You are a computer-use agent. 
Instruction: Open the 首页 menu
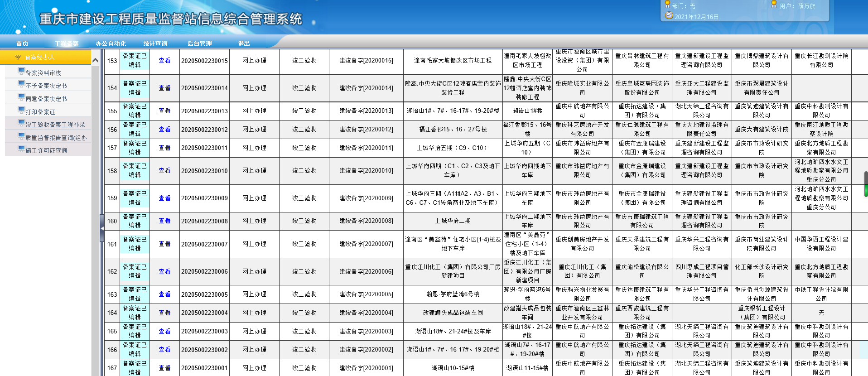coord(22,43)
